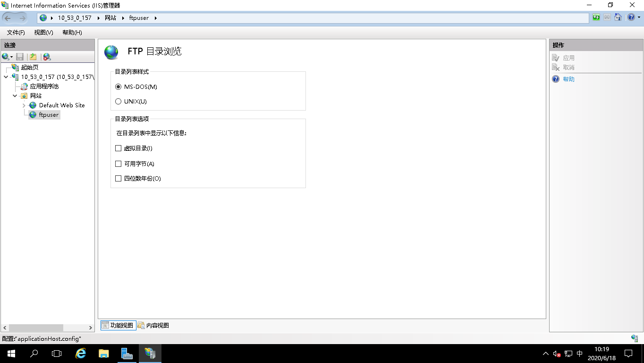
Task: Open the new connection dropdown arrow
Action: point(12,57)
